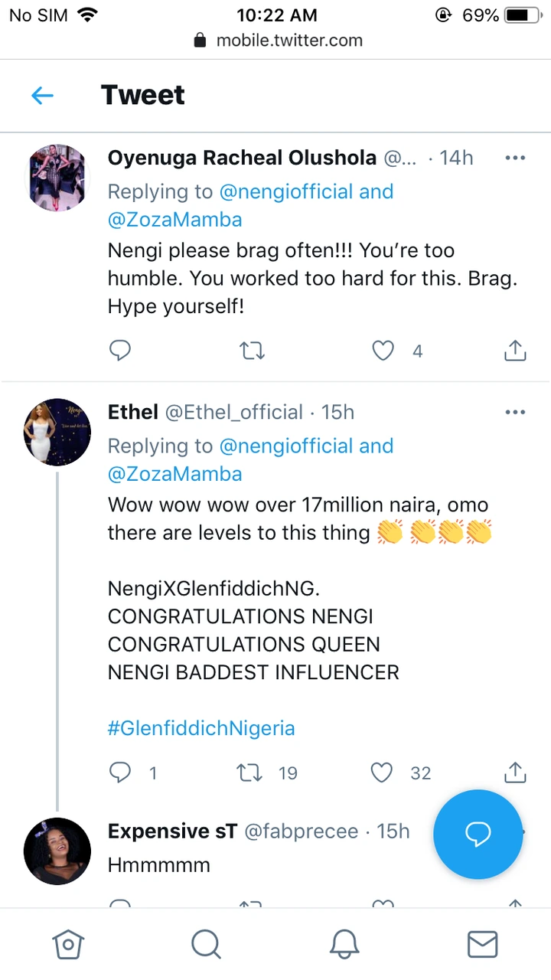Tap the blue compose reply floating button
This screenshot has width=551, height=980.
(478, 835)
